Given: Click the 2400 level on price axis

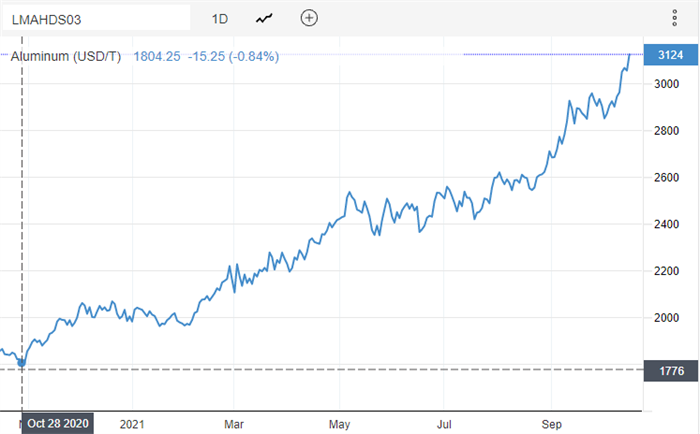Looking at the screenshot, I should pos(666,224).
